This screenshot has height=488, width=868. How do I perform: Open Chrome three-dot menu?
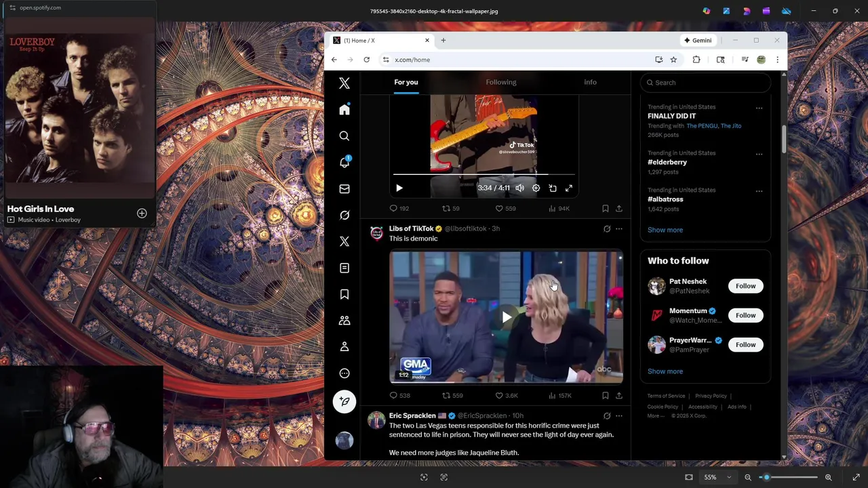(777, 60)
